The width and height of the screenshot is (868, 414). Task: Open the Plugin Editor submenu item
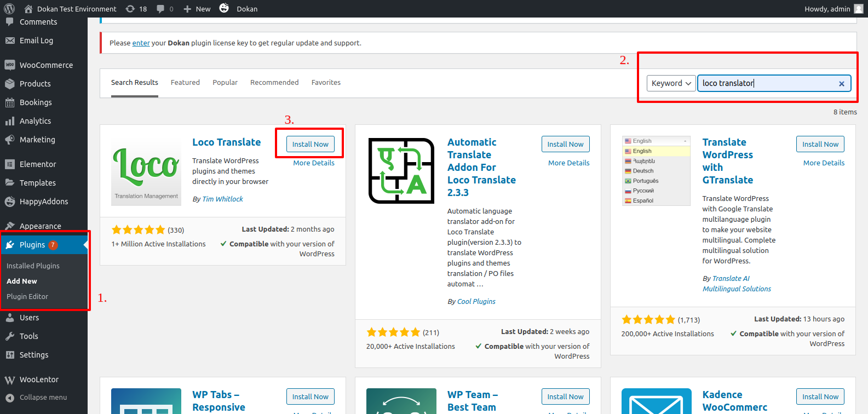click(27, 296)
